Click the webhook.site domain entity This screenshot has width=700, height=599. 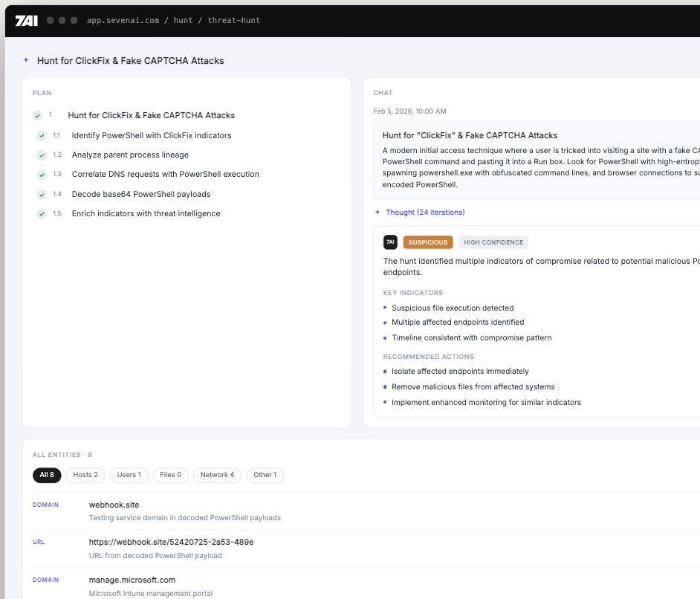114,505
